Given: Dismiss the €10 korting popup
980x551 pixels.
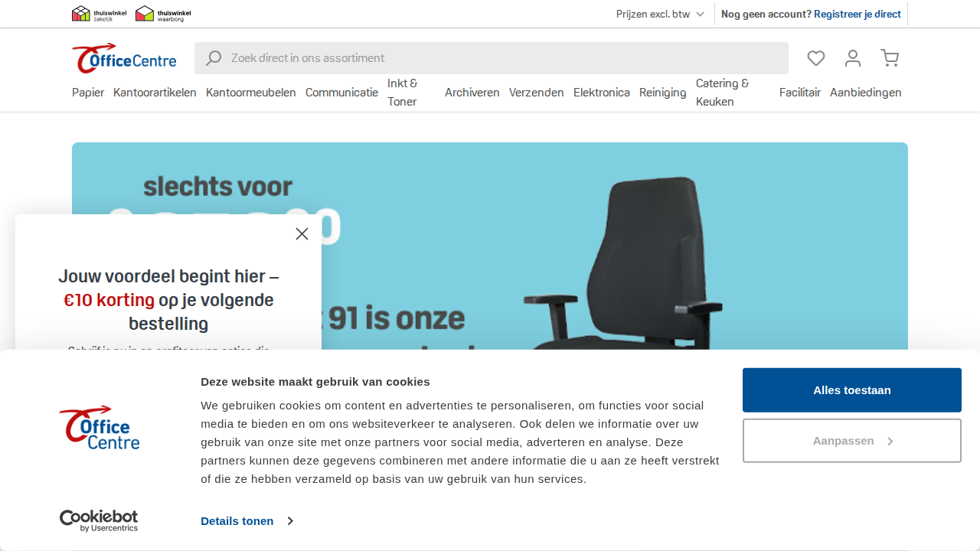Looking at the screenshot, I should click(302, 233).
